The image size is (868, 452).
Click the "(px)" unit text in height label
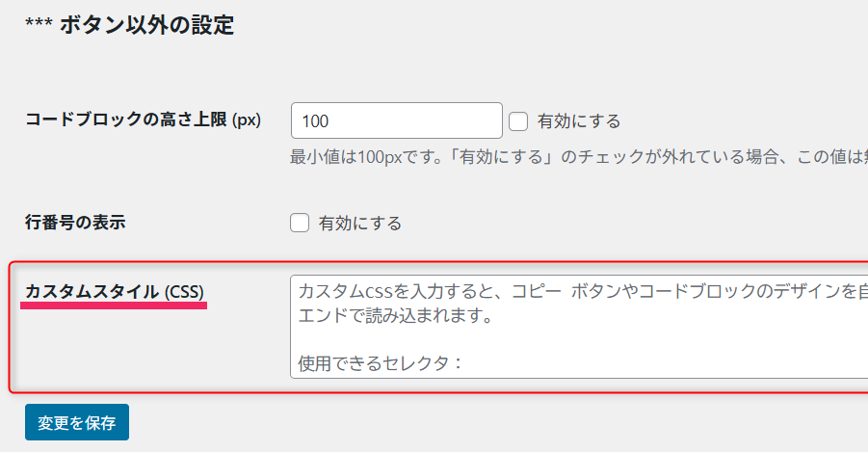coord(248,120)
